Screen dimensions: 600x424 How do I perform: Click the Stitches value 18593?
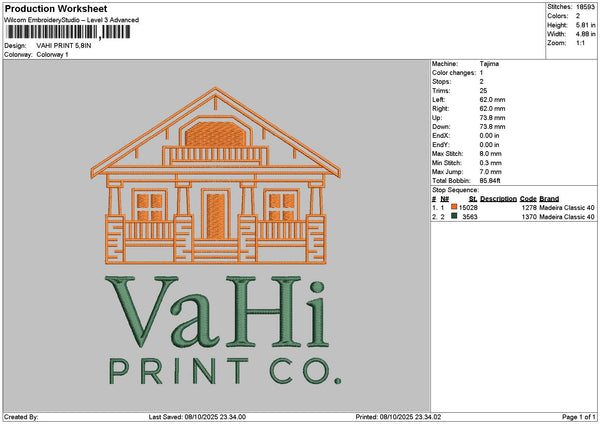pyautogui.click(x=585, y=7)
